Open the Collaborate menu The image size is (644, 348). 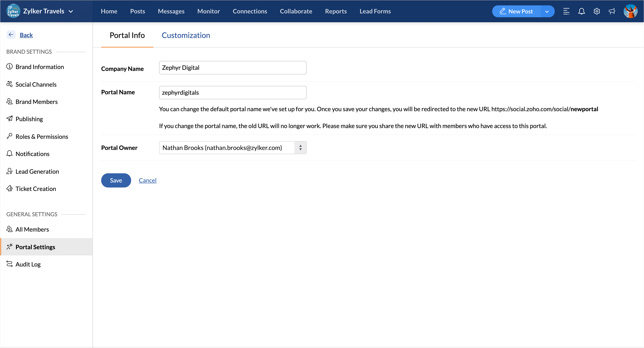click(x=296, y=11)
